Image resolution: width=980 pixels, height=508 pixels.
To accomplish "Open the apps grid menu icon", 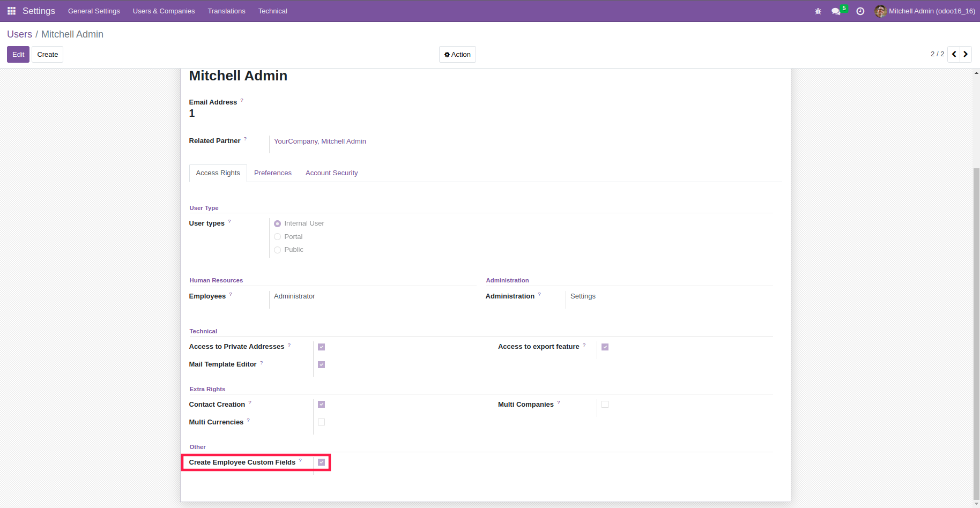I will tap(11, 11).
